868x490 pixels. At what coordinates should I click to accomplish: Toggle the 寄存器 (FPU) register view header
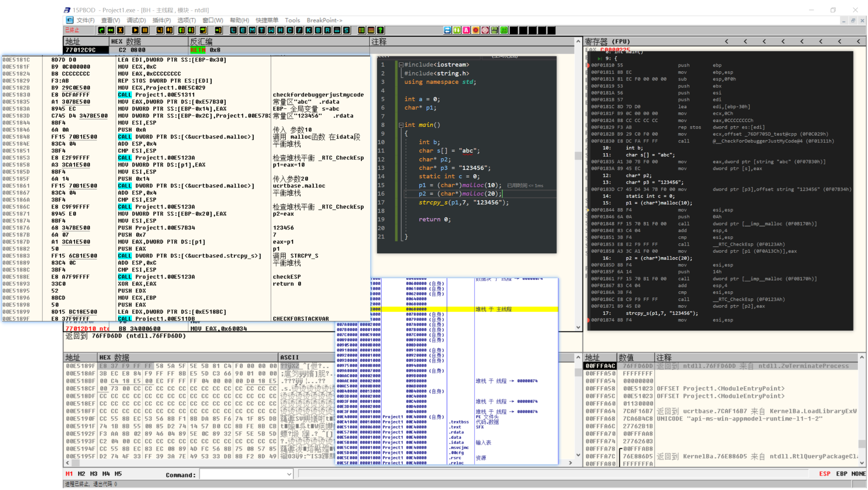click(607, 42)
